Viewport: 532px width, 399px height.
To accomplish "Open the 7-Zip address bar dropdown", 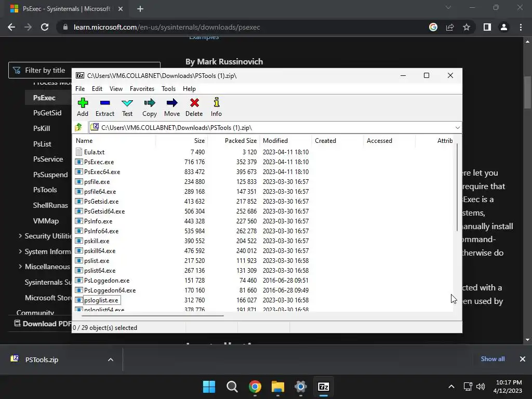I will [x=457, y=128].
